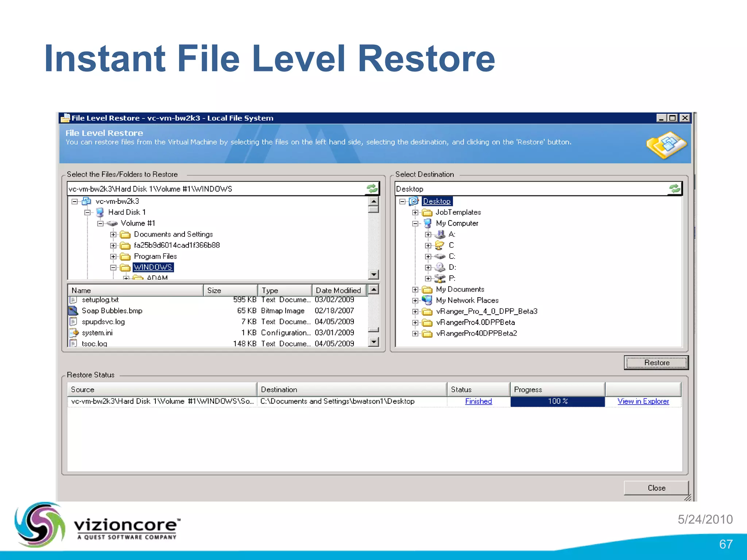Click the Documents and Settings folder icon
Viewport: 747px width, 560px height.
point(125,234)
